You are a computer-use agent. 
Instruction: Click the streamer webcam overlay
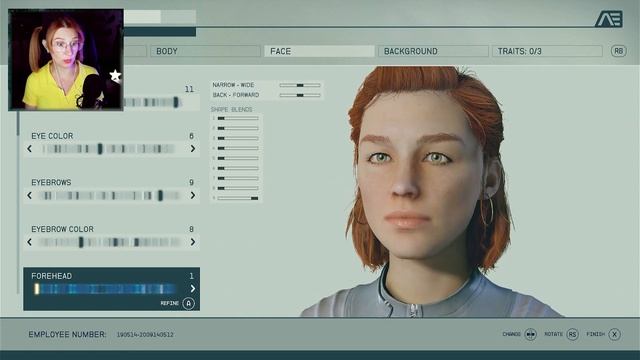tap(66, 60)
